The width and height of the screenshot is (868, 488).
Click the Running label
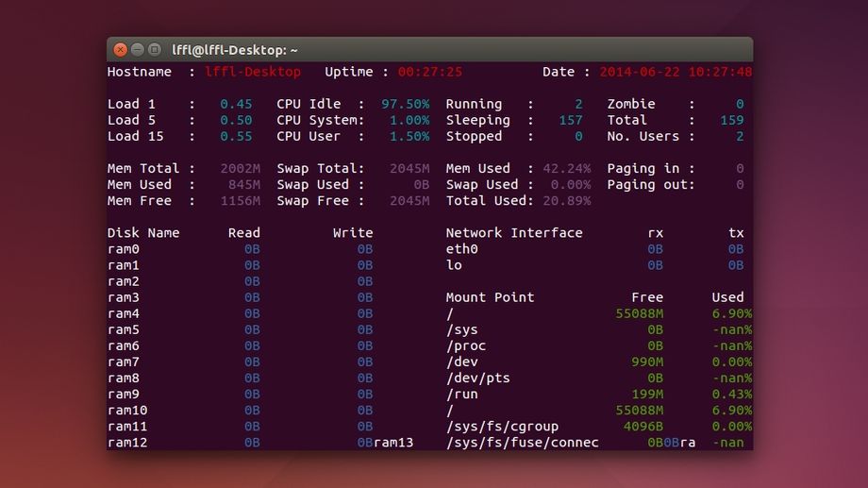click(474, 104)
